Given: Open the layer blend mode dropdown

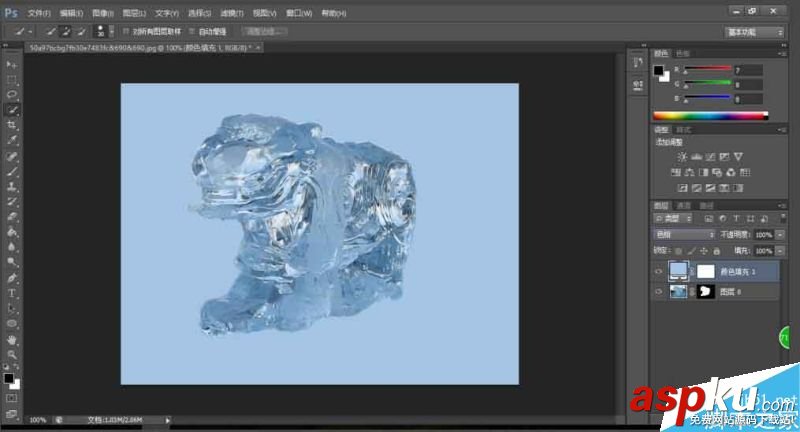Looking at the screenshot, I should [684, 235].
